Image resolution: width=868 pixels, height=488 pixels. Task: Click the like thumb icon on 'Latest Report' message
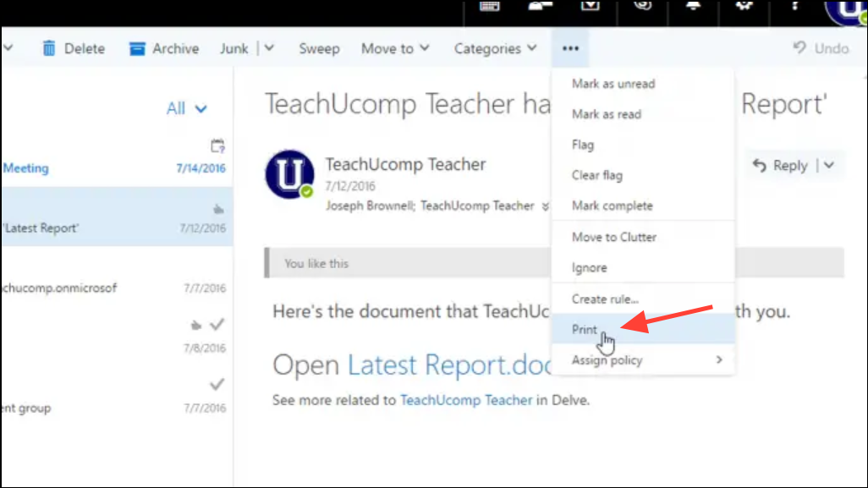(218, 209)
